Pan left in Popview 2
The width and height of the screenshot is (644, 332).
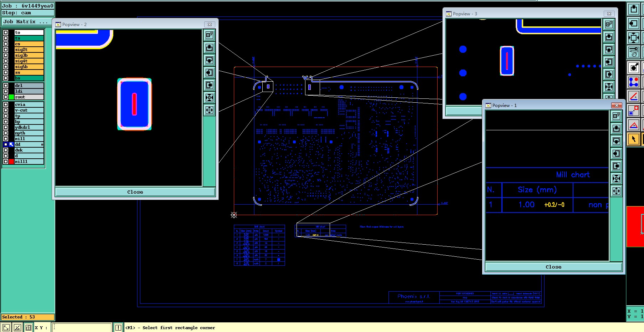210,72
